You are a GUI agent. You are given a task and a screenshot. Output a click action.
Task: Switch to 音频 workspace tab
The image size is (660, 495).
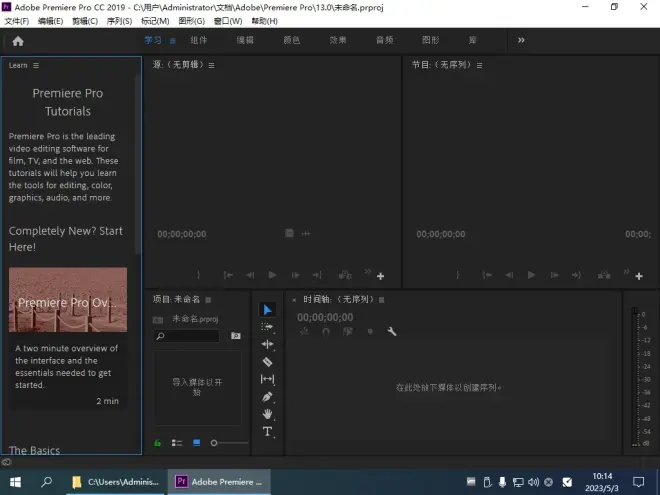pyautogui.click(x=385, y=40)
